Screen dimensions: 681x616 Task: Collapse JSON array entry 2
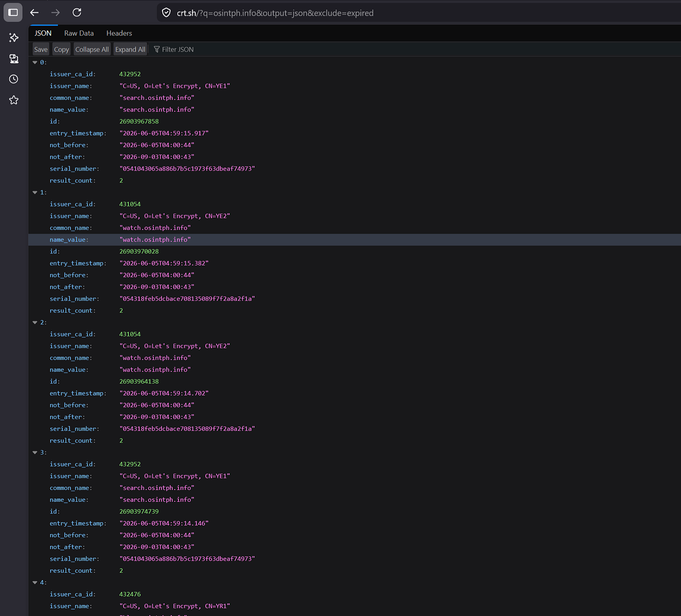pyautogui.click(x=35, y=322)
